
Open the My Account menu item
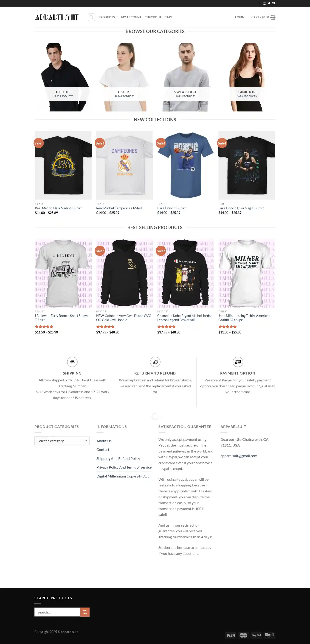point(131,17)
